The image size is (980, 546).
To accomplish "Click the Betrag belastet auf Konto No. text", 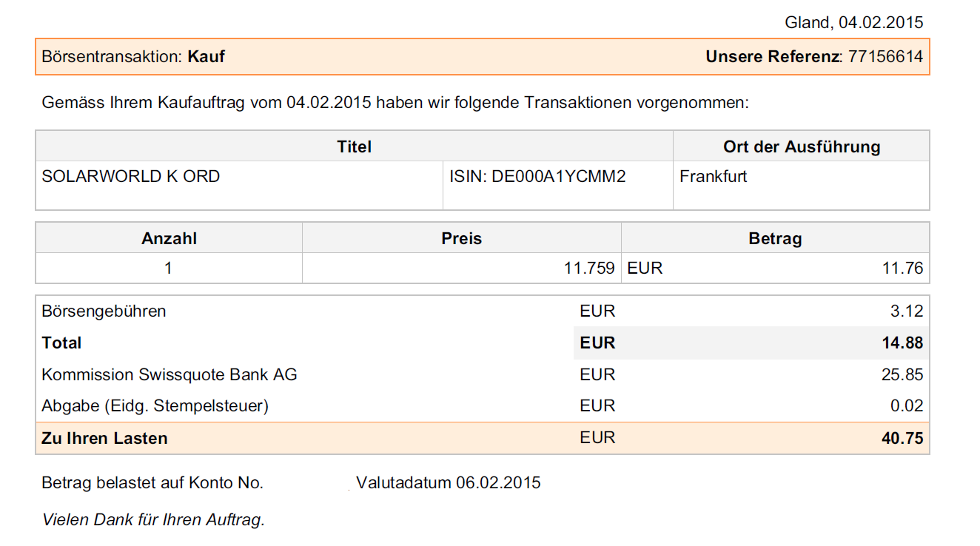I will pos(152,483).
